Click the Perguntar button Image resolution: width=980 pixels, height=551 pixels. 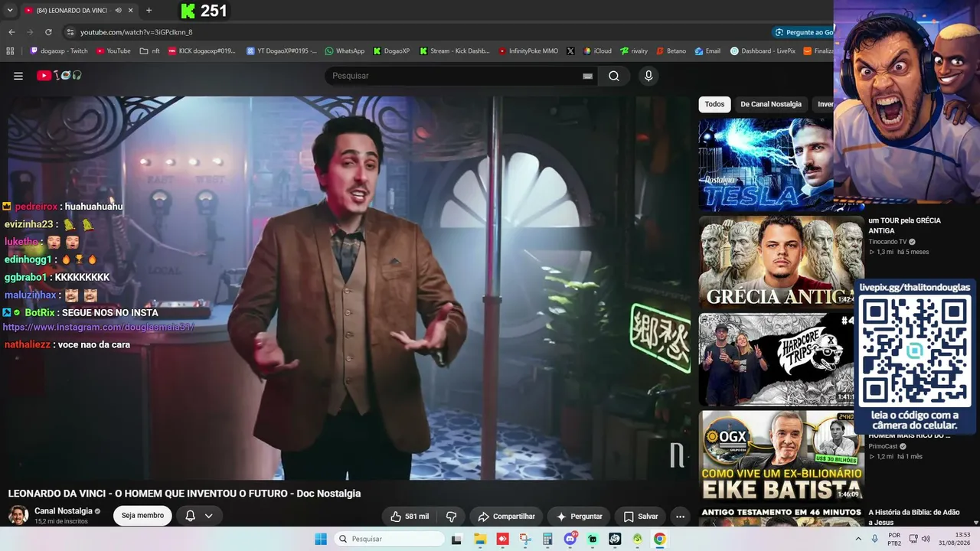[x=579, y=517]
